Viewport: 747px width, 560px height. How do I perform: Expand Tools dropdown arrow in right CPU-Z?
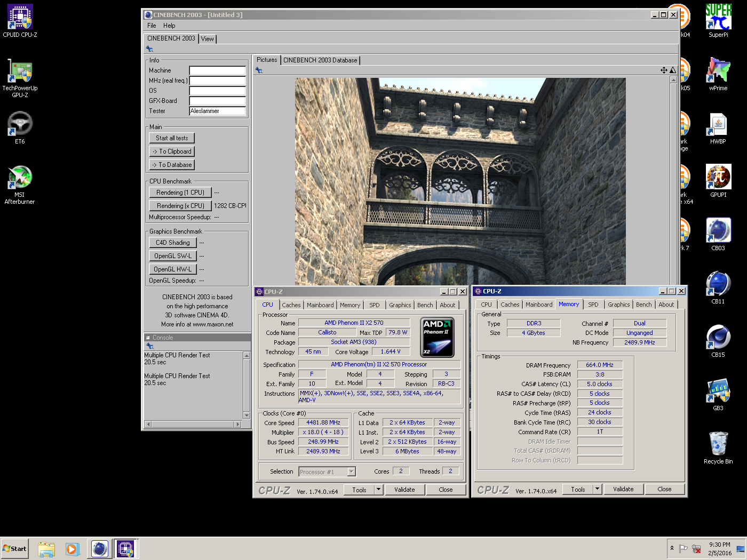597,489
